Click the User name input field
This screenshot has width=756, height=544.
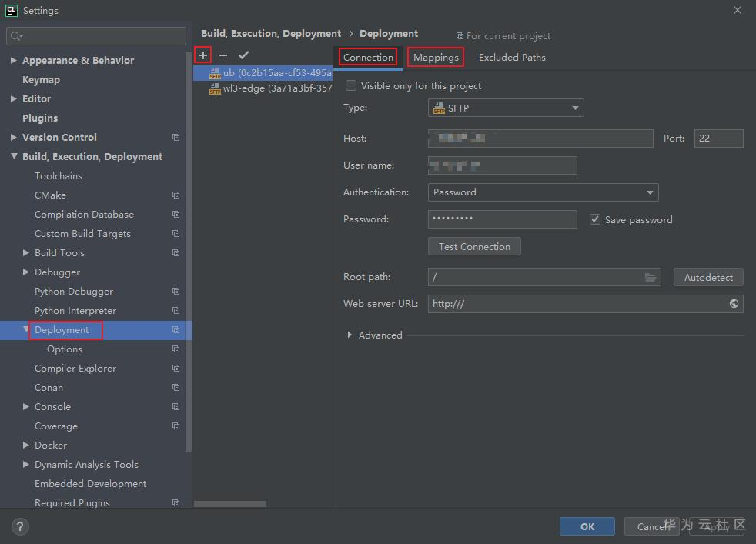pos(503,165)
